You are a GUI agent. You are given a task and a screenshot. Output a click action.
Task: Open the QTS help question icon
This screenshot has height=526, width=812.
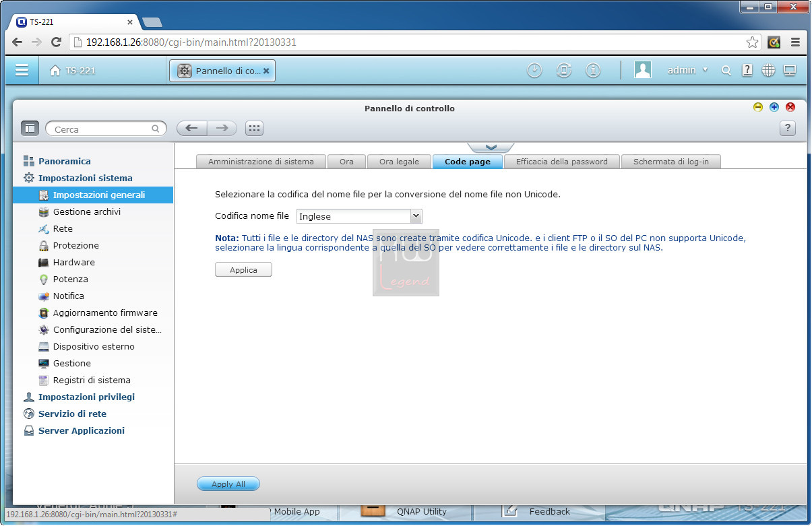(747, 70)
